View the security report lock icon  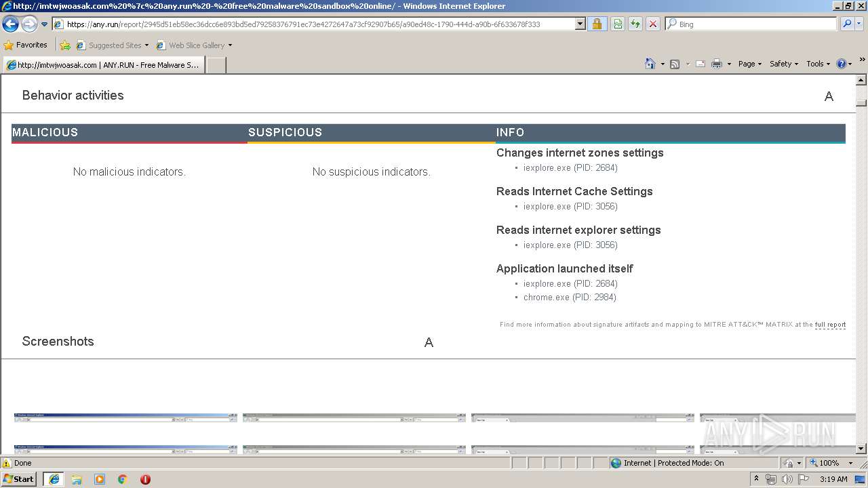(x=597, y=24)
